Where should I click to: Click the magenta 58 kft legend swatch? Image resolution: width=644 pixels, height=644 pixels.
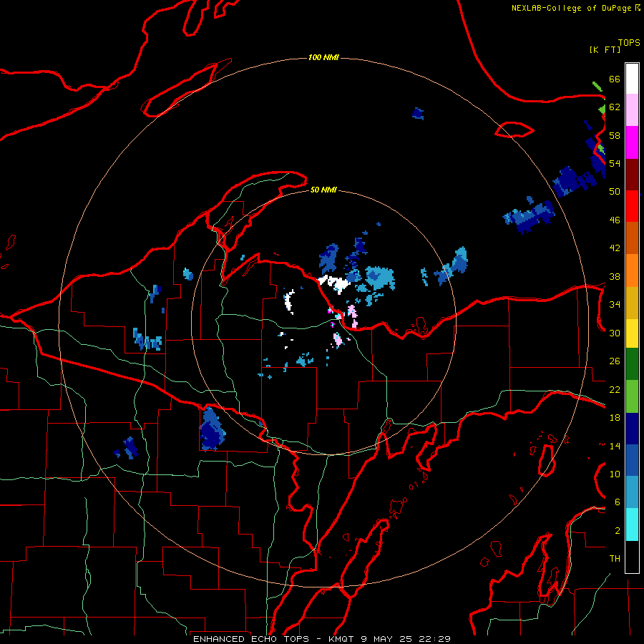pyautogui.click(x=632, y=142)
